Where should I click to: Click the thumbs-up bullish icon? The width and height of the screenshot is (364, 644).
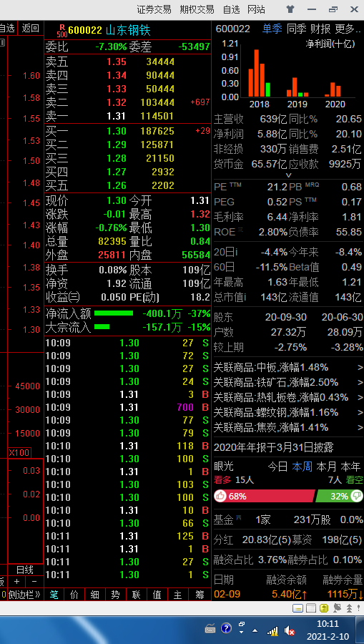(x=220, y=496)
